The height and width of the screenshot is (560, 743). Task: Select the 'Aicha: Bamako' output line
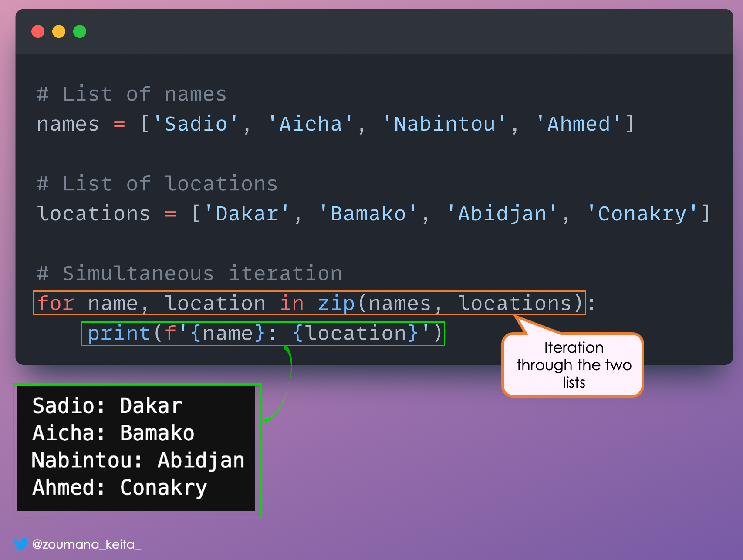pyautogui.click(x=113, y=433)
